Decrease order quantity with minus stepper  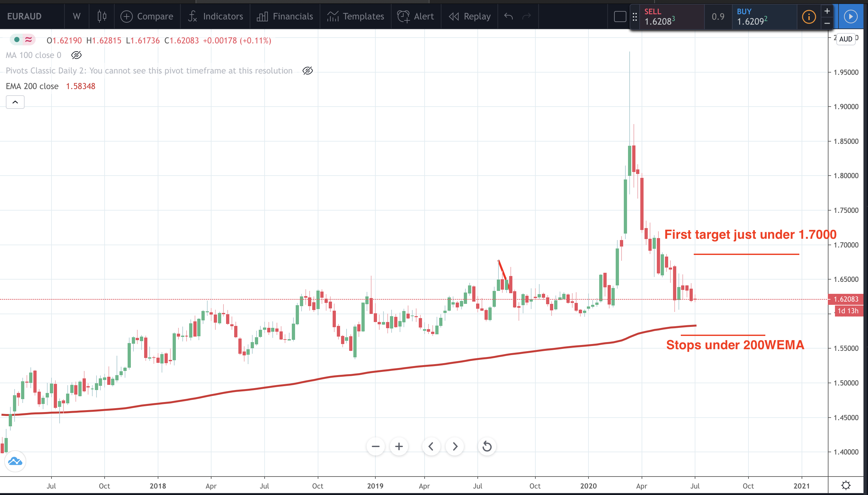coord(827,23)
